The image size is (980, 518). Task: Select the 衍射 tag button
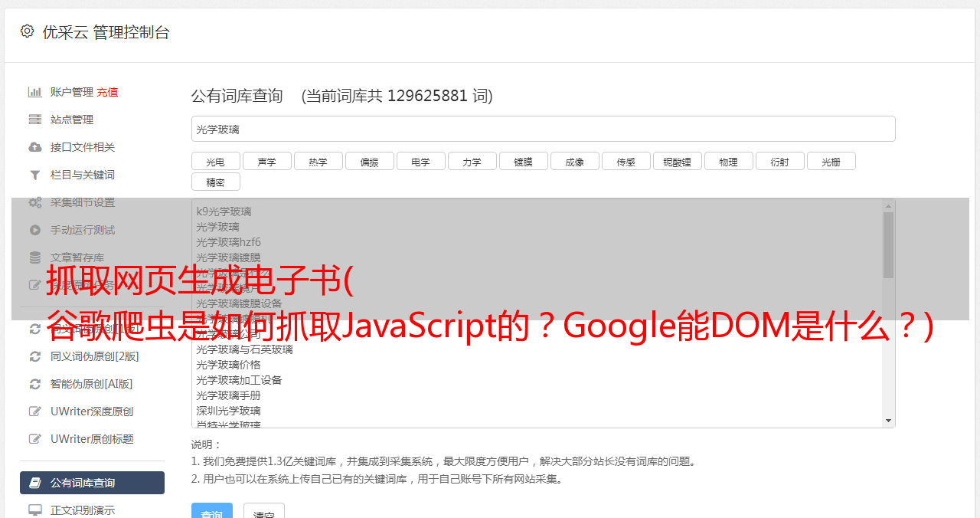click(779, 162)
